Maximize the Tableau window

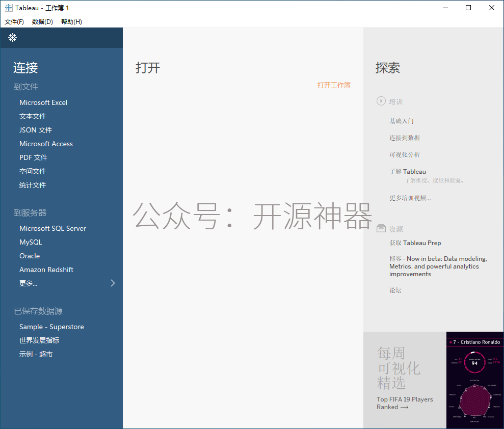pos(468,8)
